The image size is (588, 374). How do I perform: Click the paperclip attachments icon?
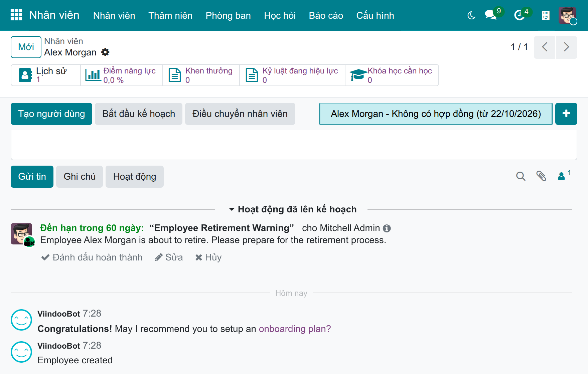pyautogui.click(x=541, y=176)
